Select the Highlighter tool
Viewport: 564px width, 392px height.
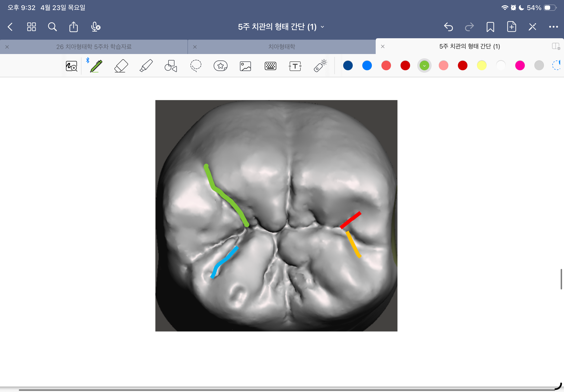point(146,66)
